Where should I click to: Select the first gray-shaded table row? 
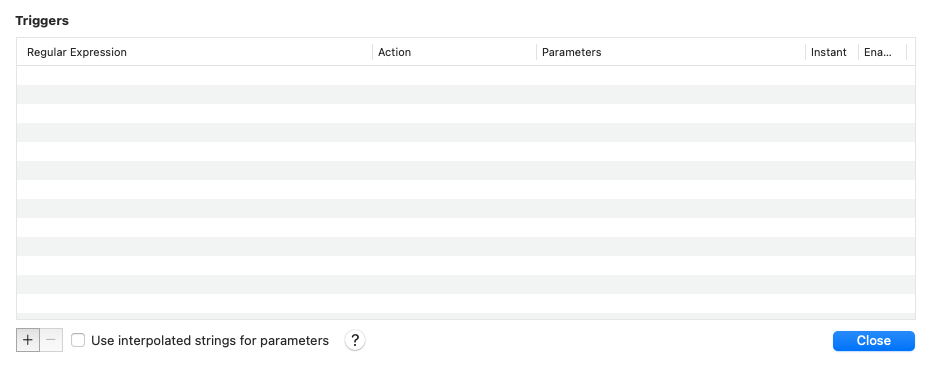click(466, 95)
